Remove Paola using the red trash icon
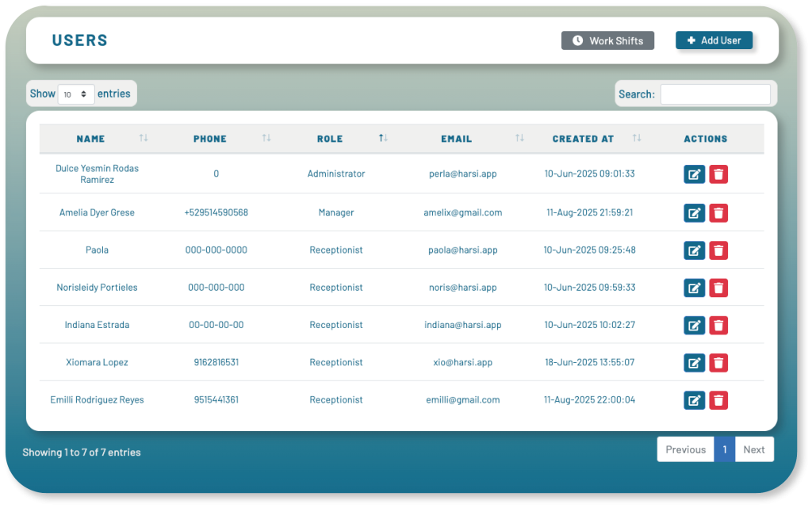Image resolution: width=812 pixels, height=508 pixels. click(718, 250)
